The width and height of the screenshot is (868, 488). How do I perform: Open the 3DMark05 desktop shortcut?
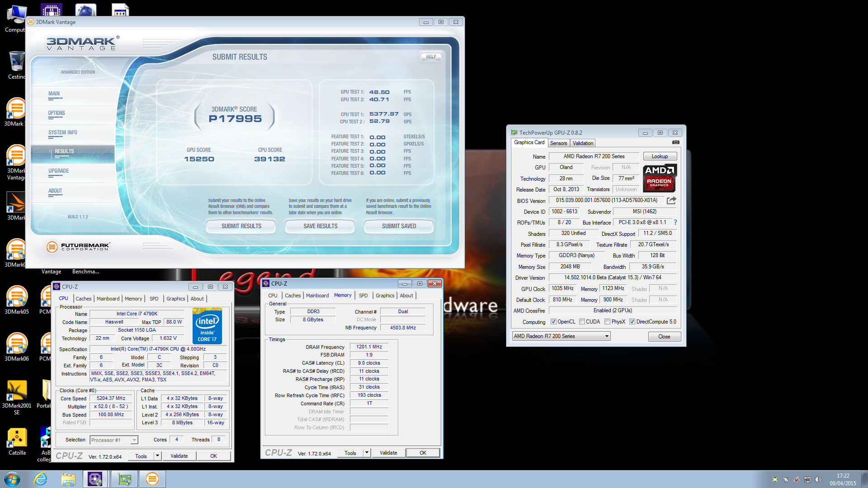17,300
